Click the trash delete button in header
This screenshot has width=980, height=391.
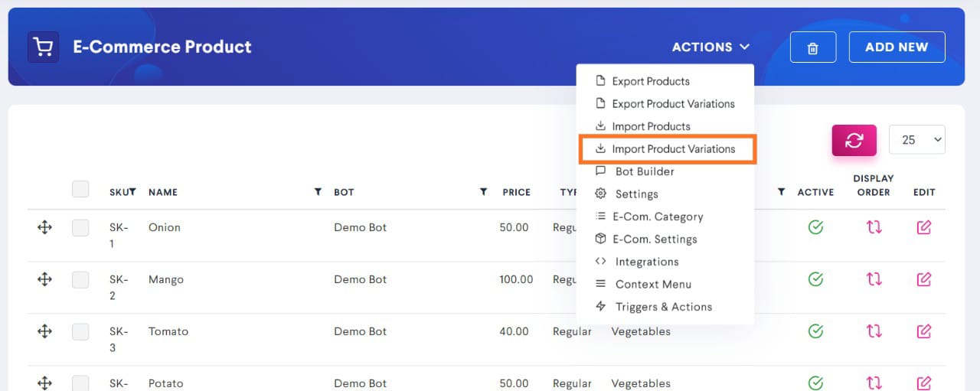click(813, 47)
